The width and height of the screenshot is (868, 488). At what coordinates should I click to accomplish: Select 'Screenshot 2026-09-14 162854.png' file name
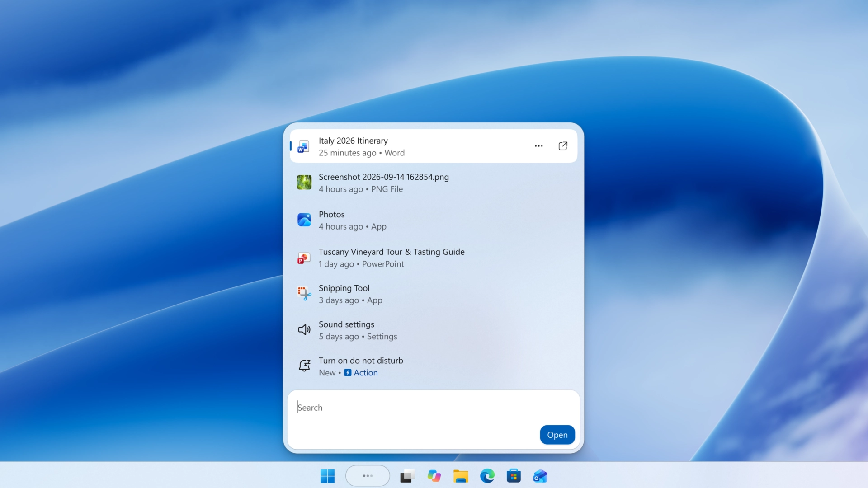pos(384,177)
